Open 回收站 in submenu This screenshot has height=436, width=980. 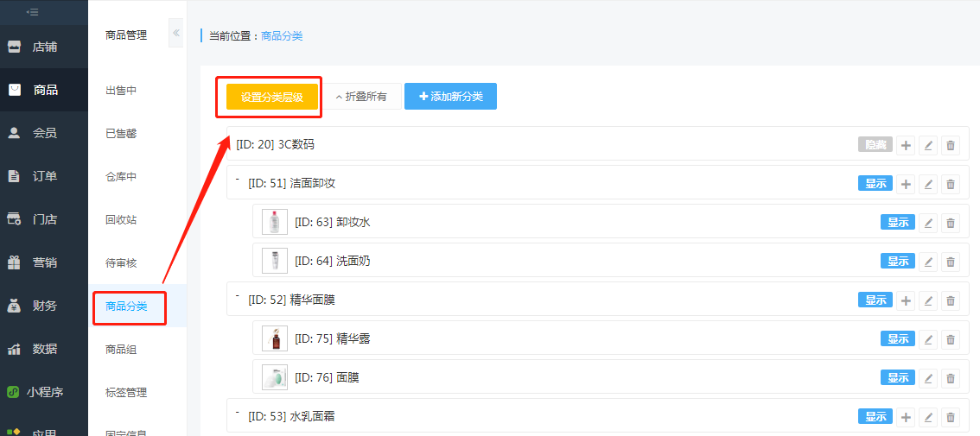tap(121, 220)
